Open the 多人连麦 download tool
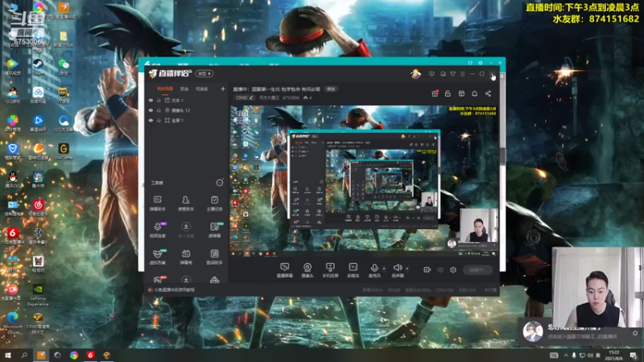This screenshot has height=362, width=644. coord(186,230)
